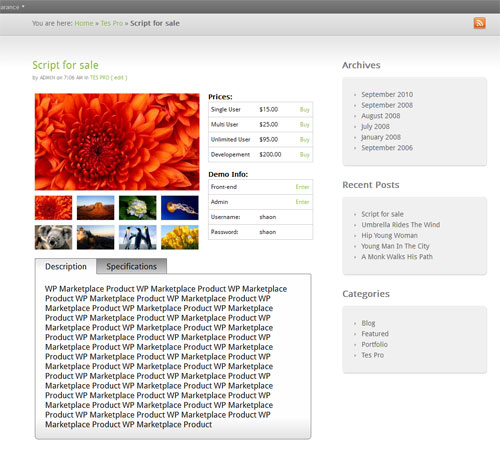Image resolution: width=500 pixels, height=451 pixels.
Task: Open recent post Script for sale
Action: pos(382,214)
